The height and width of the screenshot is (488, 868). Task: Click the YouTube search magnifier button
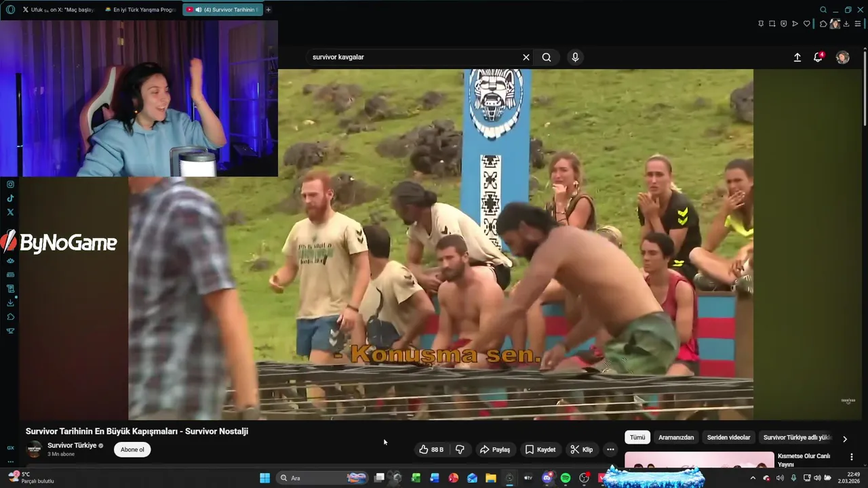(x=547, y=57)
